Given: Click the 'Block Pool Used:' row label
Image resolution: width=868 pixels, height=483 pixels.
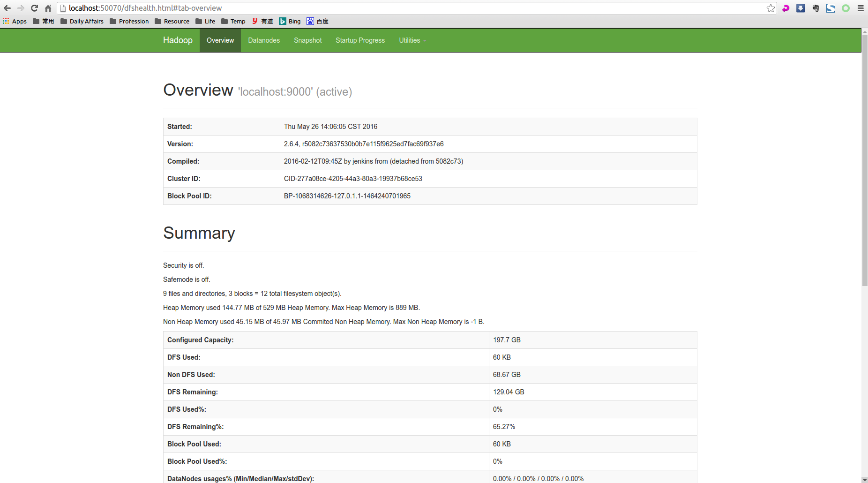Looking at the screenshot, I should (x=194, y=444).
